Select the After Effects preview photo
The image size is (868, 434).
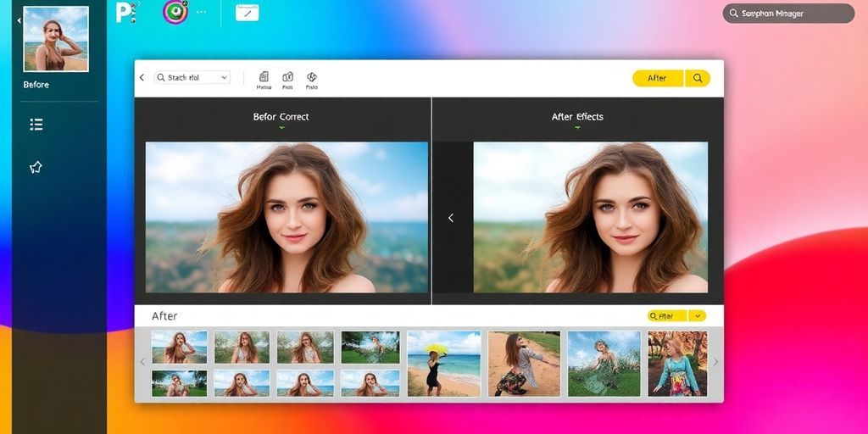[x=591, y=217]
